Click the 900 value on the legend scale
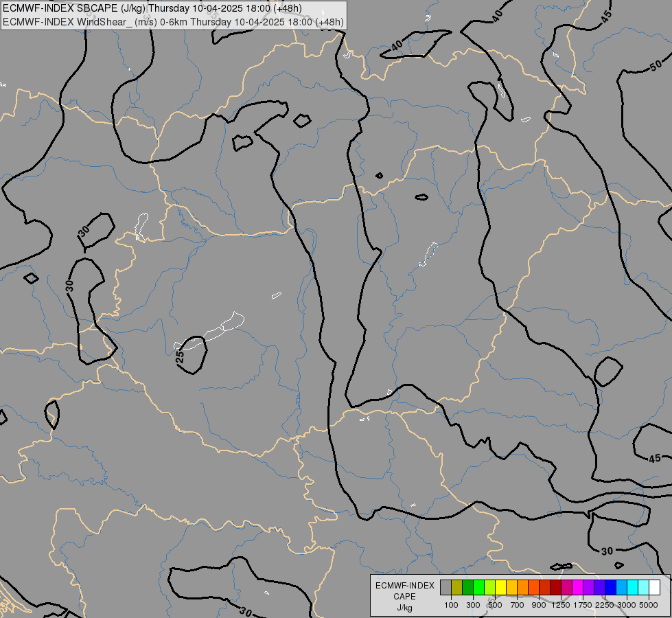Screen dimensions: 672x618 point(539,605)
